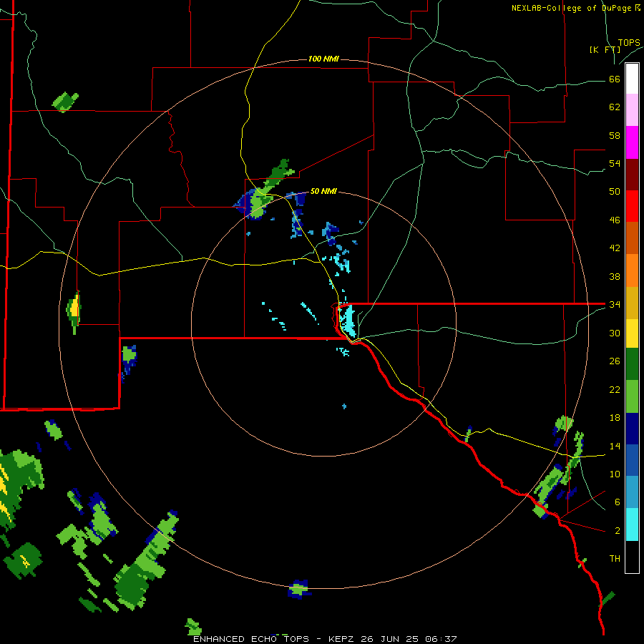
Task: Select the 54 value on the legend
Action: click(615, 163)
